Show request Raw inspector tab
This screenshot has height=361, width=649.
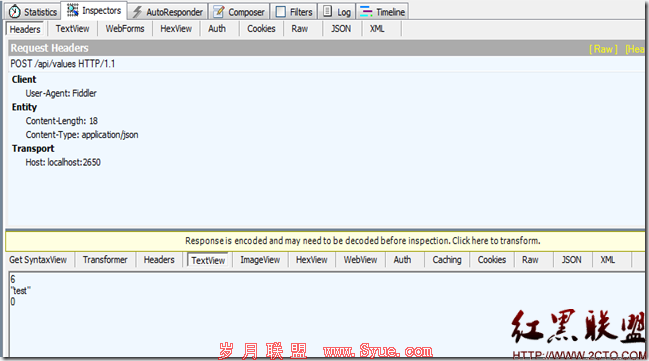(299, 29)
